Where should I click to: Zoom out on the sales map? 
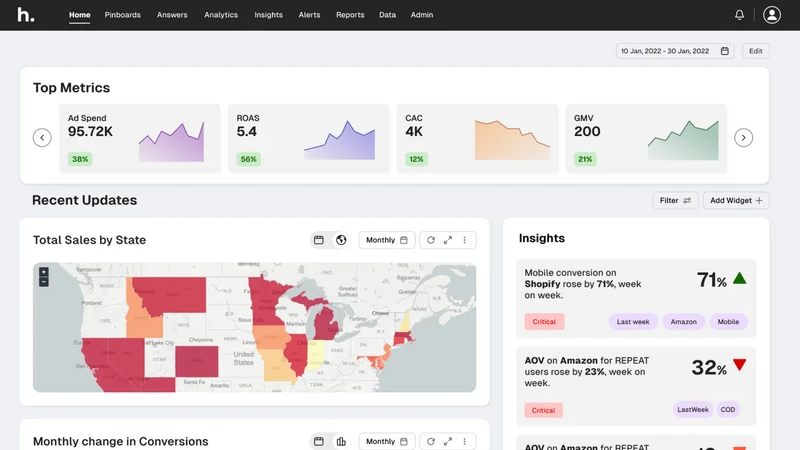pyautogui.click(x=44, y=282)
